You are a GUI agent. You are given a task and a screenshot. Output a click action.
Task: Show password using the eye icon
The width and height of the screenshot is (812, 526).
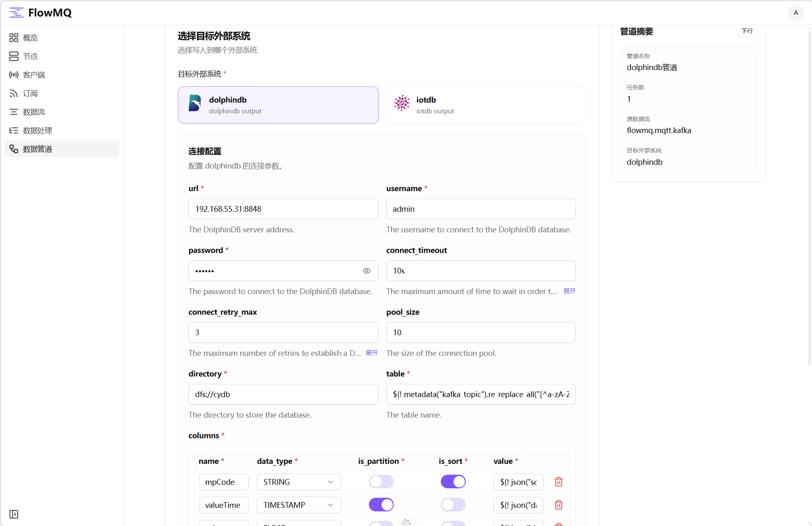click(x=366, y=271)
